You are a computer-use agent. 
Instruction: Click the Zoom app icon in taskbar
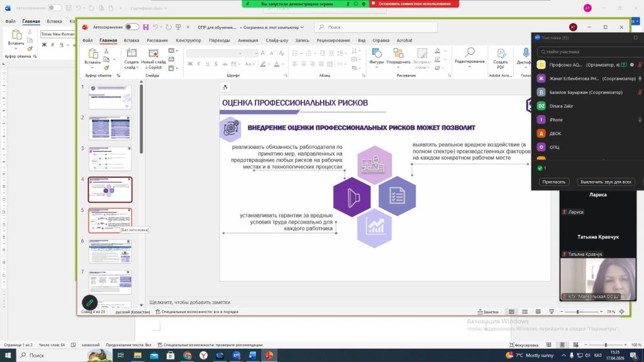pos(236,355)
